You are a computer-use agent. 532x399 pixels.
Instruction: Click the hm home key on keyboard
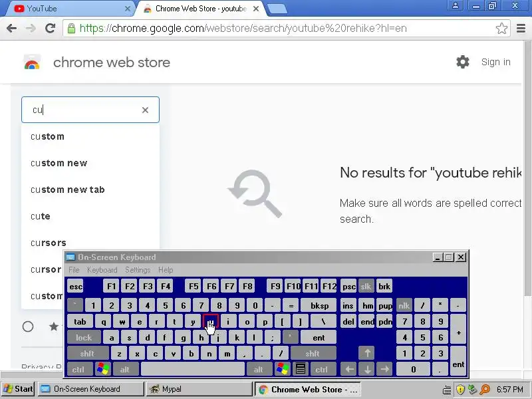coord(367,305)
